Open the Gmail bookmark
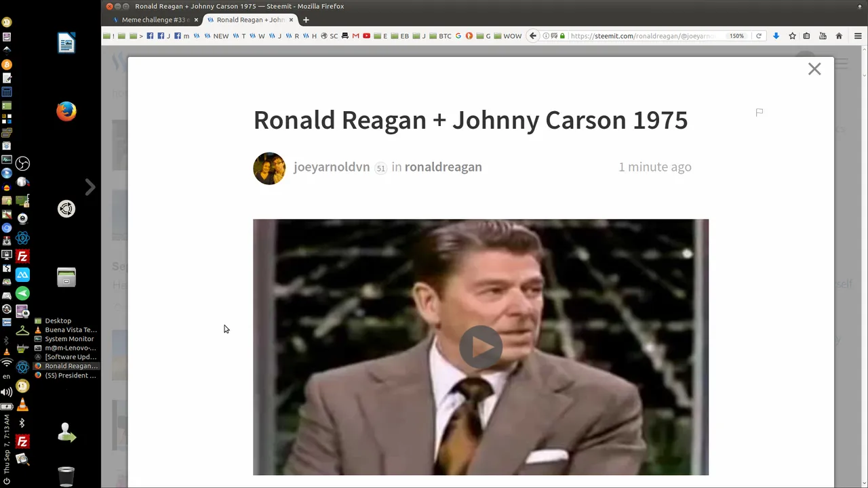Screen dimensions: 868x488 (355, 36)
